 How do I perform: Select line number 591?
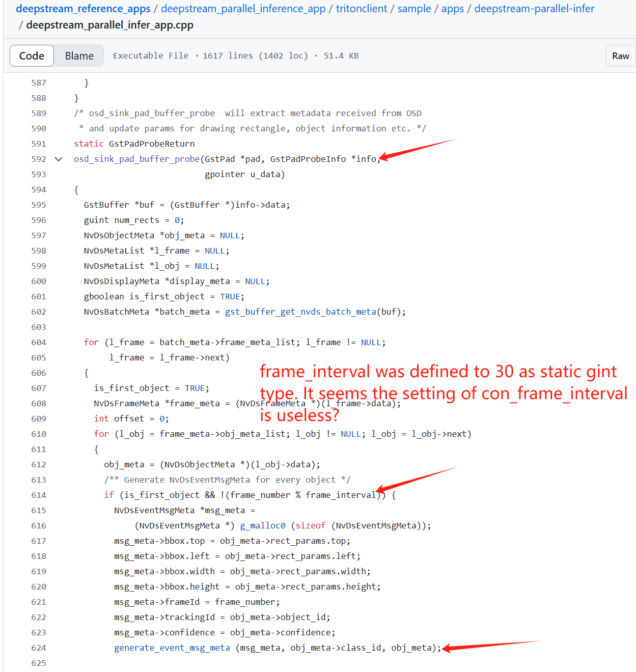click(x=39, y=144)
